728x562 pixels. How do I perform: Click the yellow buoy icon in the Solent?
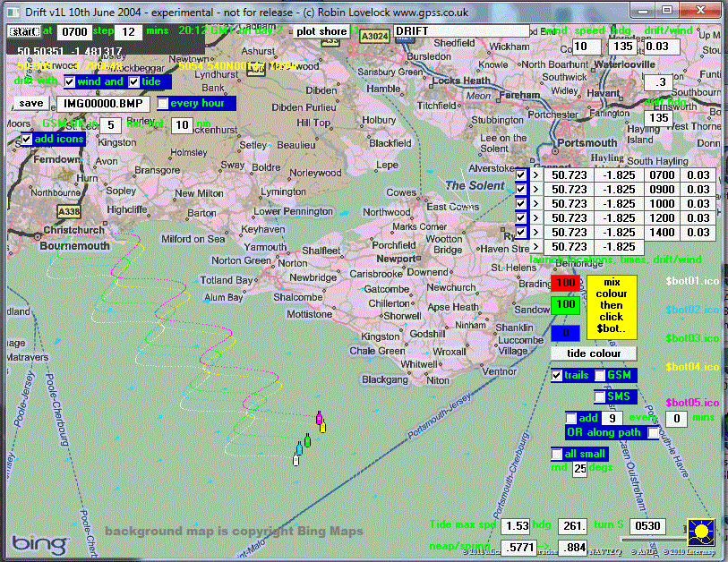click(x=322, y=427)
